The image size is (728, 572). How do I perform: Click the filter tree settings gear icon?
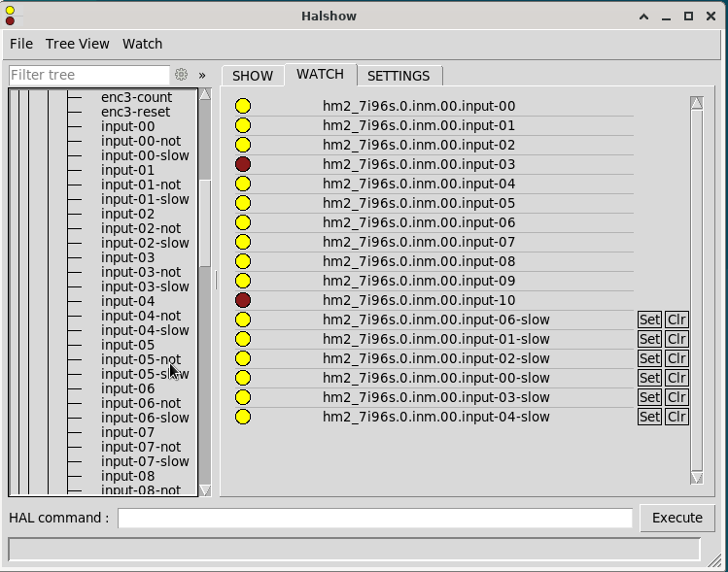point(181,74)
